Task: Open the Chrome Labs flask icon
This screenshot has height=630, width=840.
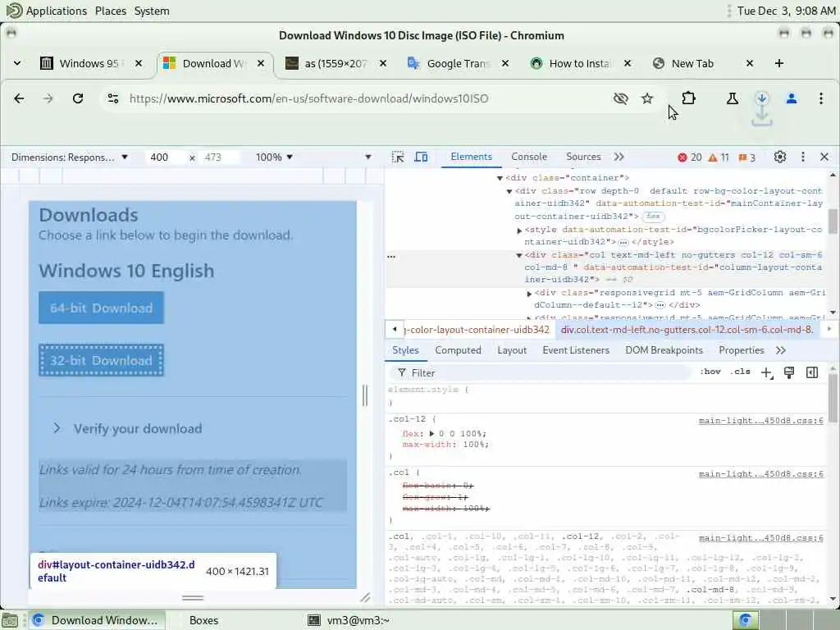Action: click(732, 98)
